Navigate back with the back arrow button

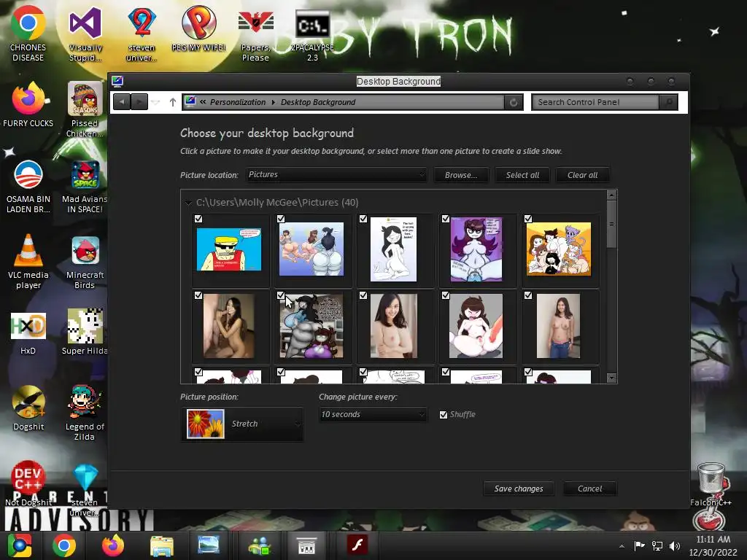click(x=122, y=102)
